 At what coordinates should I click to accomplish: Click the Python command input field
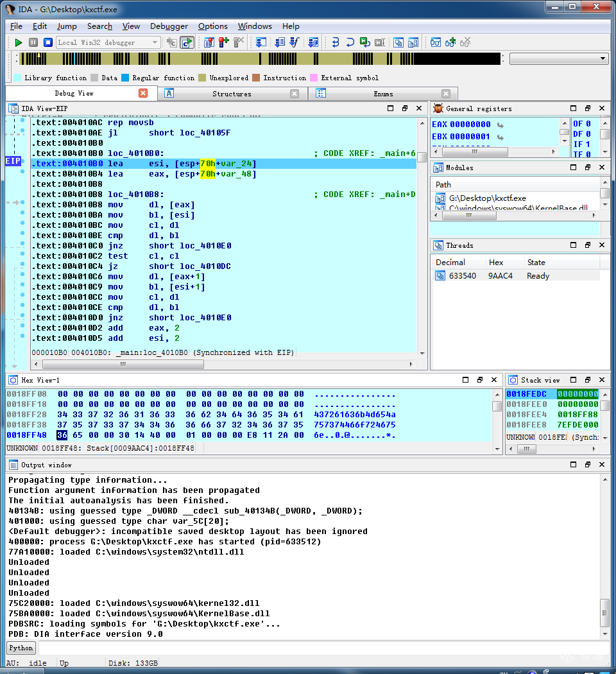click(324, 648)
